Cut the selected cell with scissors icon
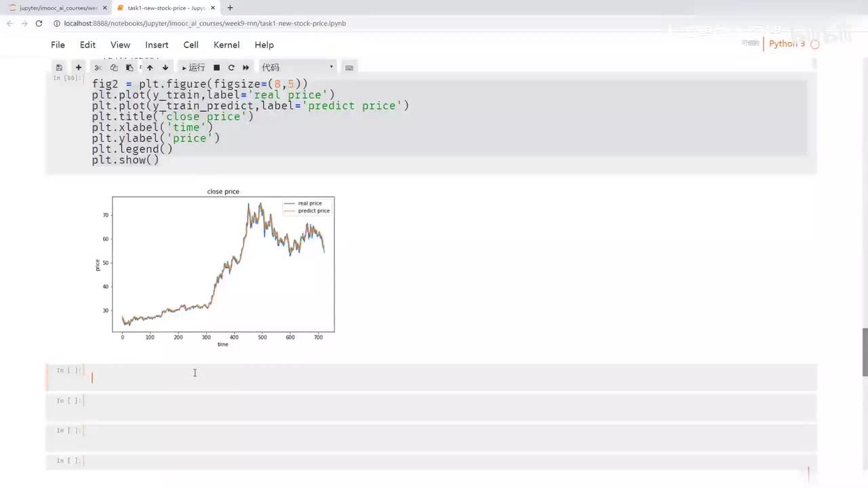This screenshot has height=488, width=868. (x=98, y=68)
